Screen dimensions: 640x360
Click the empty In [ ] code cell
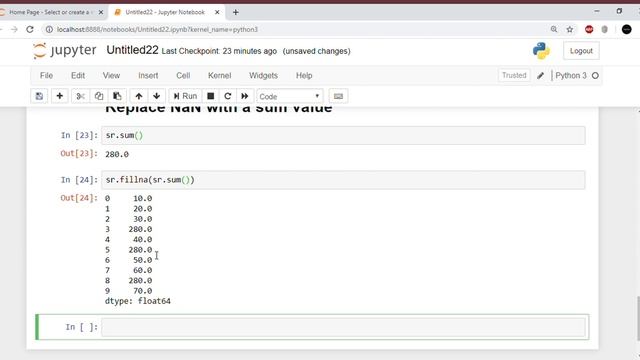point(343,327)
